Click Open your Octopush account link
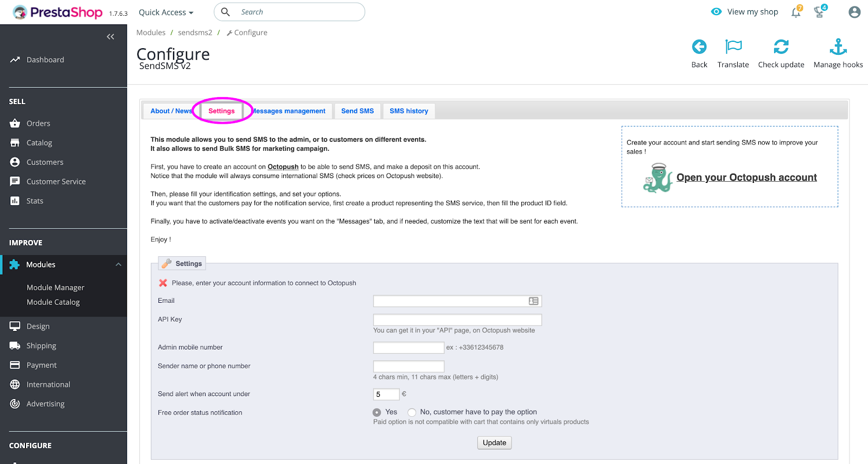 (x=746, y=177)
